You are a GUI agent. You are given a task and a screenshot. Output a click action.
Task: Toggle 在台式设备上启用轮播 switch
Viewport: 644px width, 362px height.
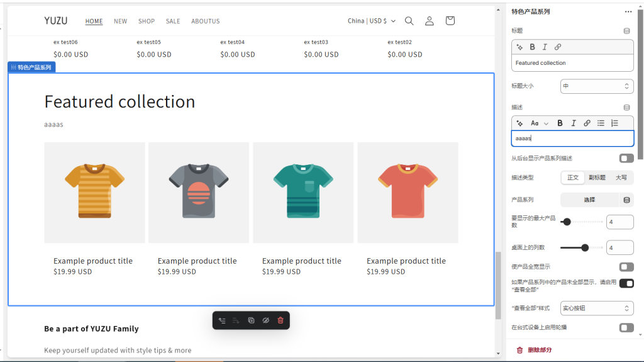click(626, 327)
